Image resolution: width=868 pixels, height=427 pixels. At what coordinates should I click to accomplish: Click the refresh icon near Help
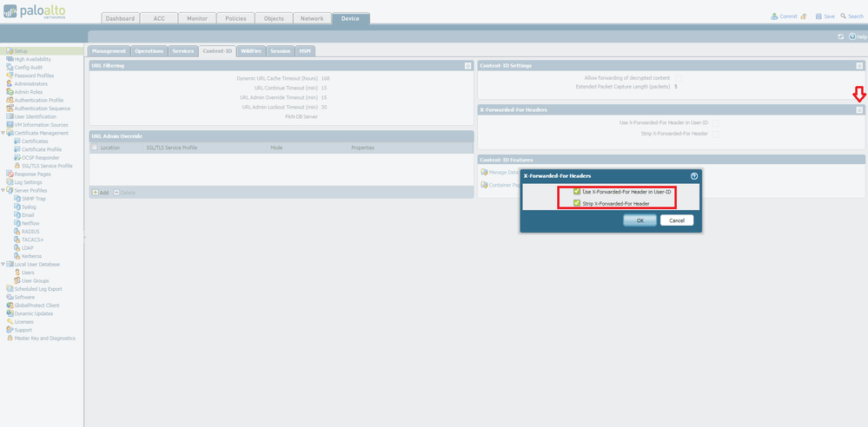pos(841,36)
